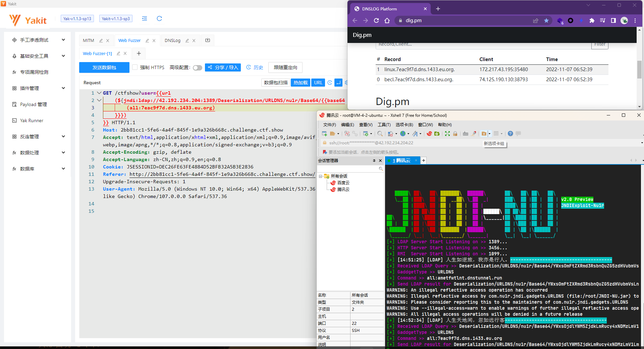Click Xshell search magnifier icon

(x=380, y=134)
